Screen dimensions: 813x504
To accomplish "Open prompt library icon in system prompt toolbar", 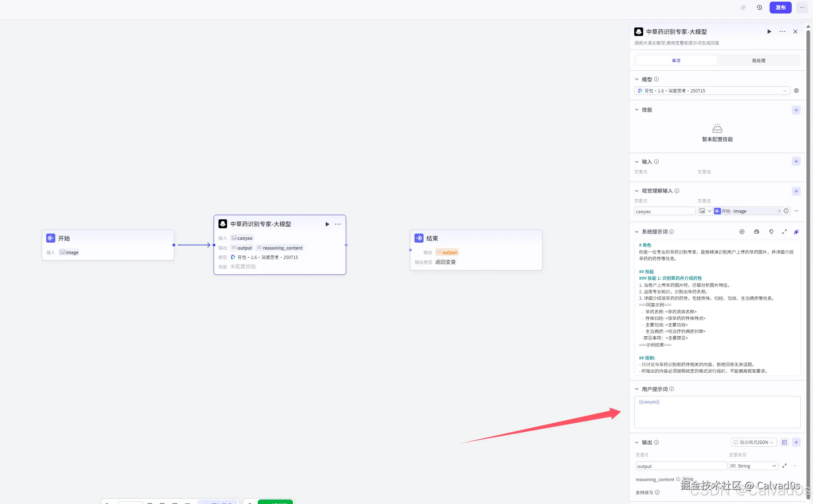I will (757, 232).
